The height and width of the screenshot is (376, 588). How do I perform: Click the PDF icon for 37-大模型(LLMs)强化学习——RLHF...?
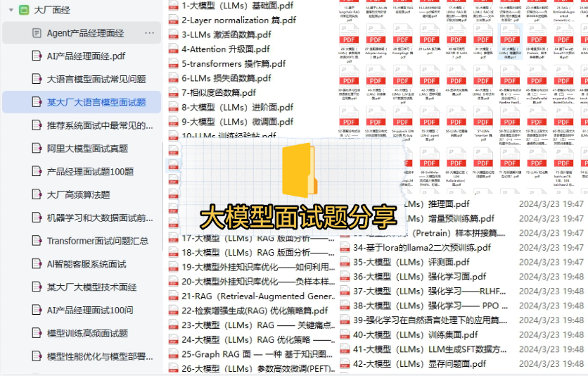[345, 292]
